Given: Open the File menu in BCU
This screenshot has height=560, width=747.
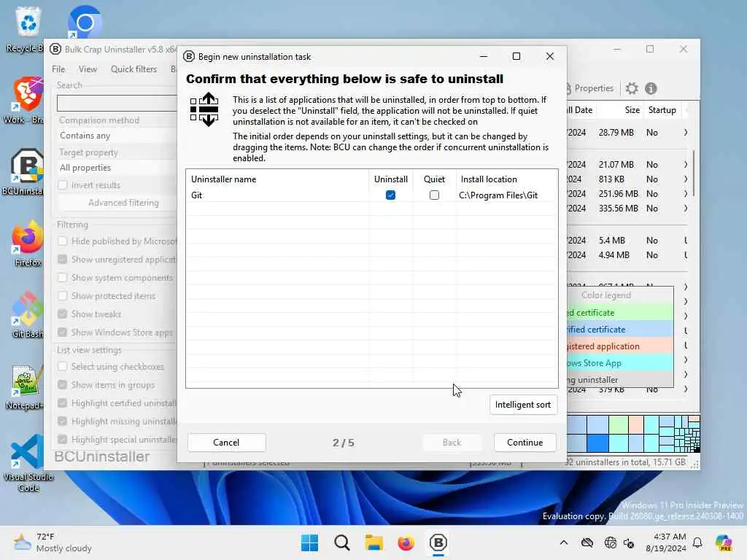Looking at the screenshot, I should click(58, 69).
